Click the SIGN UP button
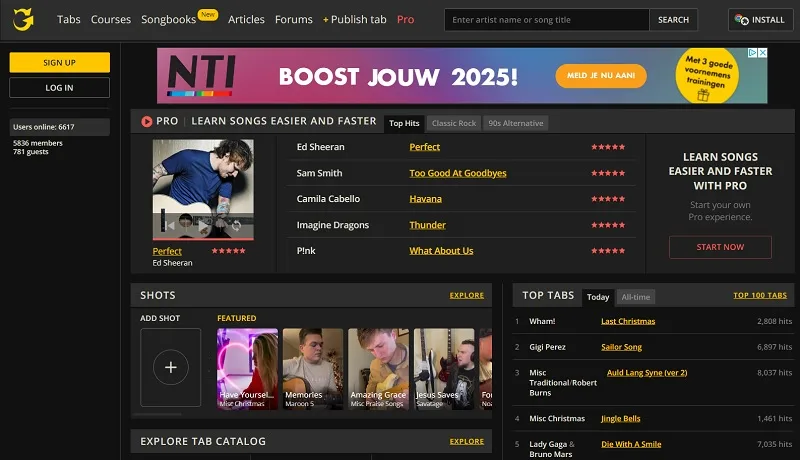 tap(60, 63)
